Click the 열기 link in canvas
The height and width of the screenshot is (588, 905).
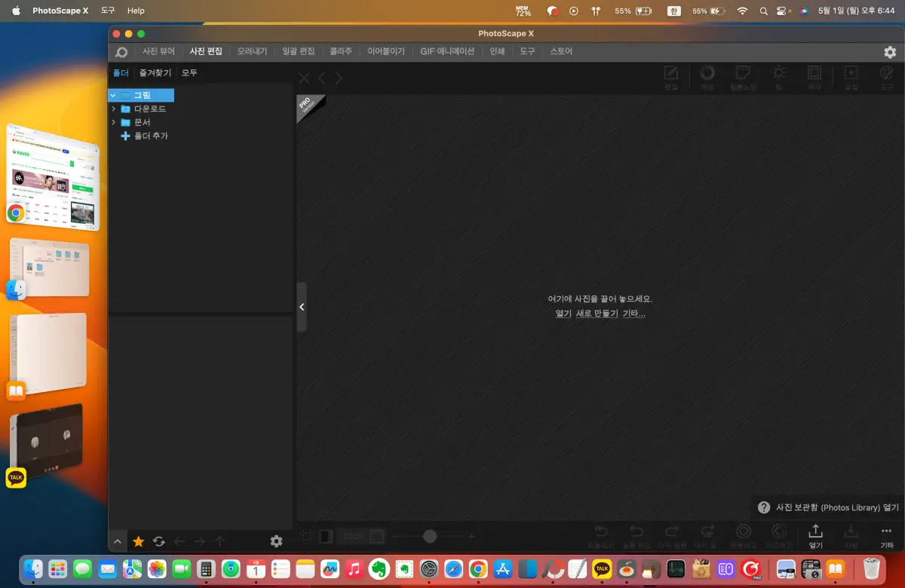click(563, 314)
